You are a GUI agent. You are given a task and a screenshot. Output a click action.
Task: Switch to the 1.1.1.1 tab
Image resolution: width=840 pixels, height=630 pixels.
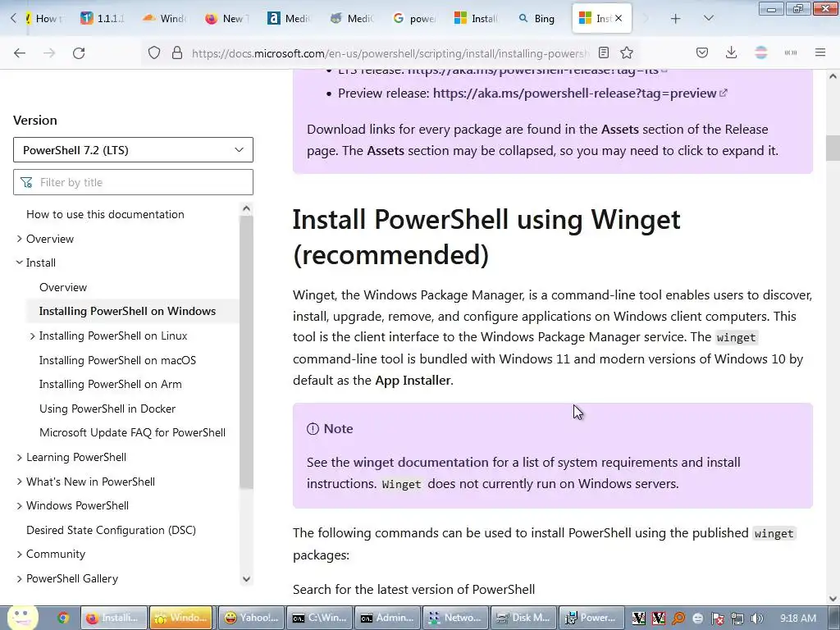pos(103,19)
